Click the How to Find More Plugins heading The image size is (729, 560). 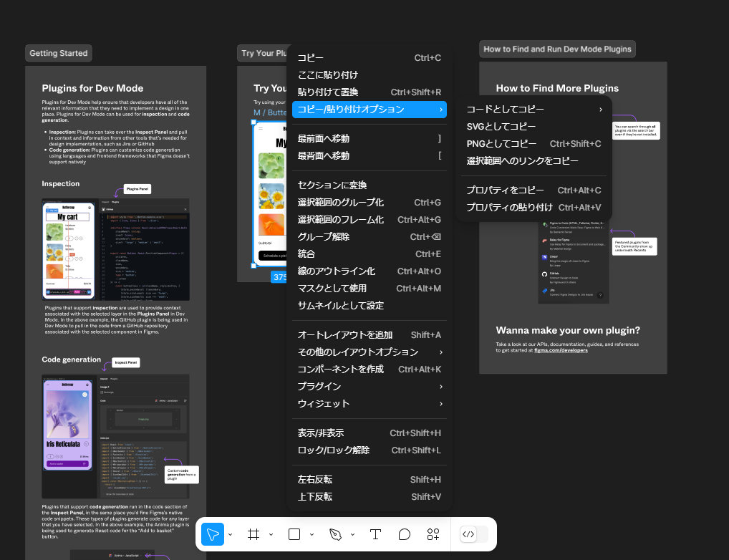[557, 88]
